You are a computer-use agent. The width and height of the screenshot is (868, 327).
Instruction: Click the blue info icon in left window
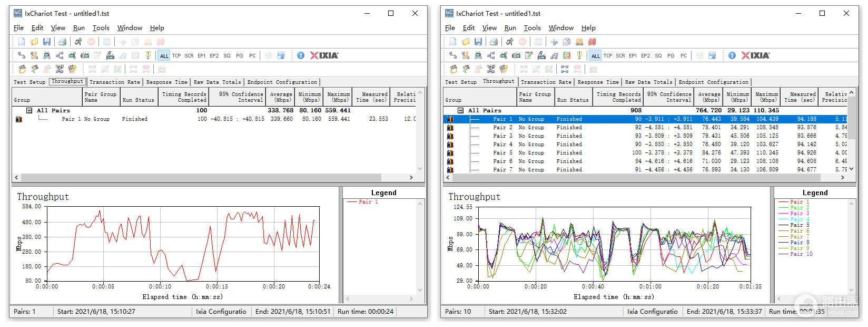[x=301, y=55]
